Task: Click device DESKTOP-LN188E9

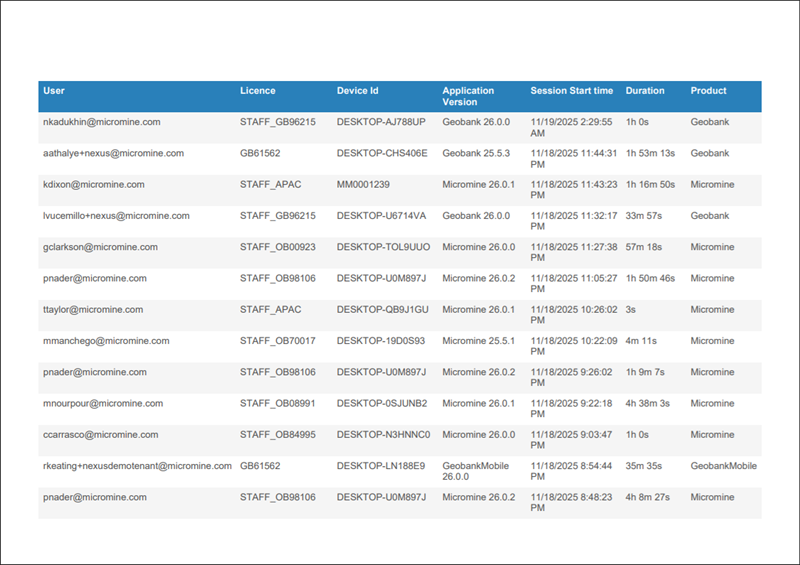Action: tap(381, 466)
